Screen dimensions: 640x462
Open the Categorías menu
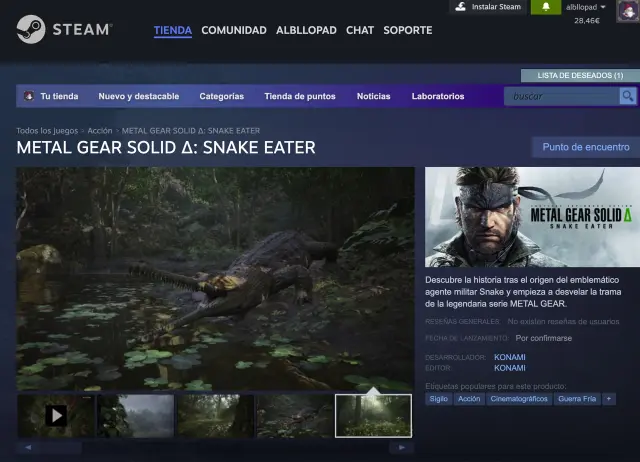pyautogui.click(x=222, y=96)
